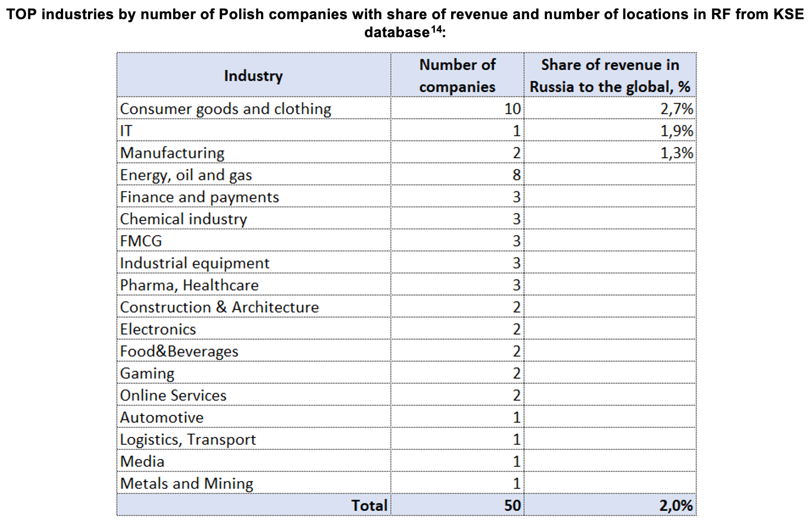Click the 1,9% revenue share value

[x=677, y=130]
